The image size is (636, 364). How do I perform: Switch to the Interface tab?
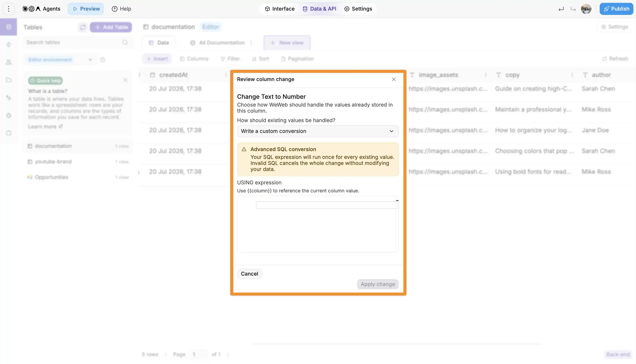click(279, 9)
